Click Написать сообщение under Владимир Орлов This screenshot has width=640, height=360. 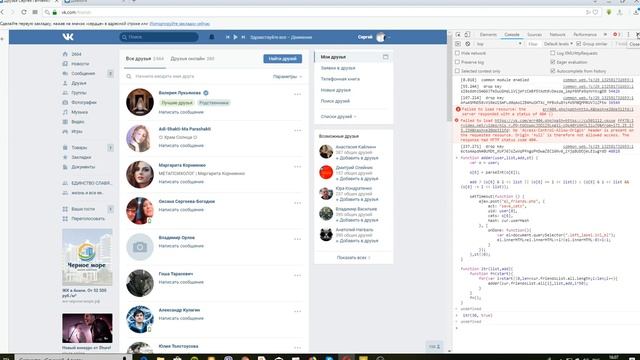[181, 246]
